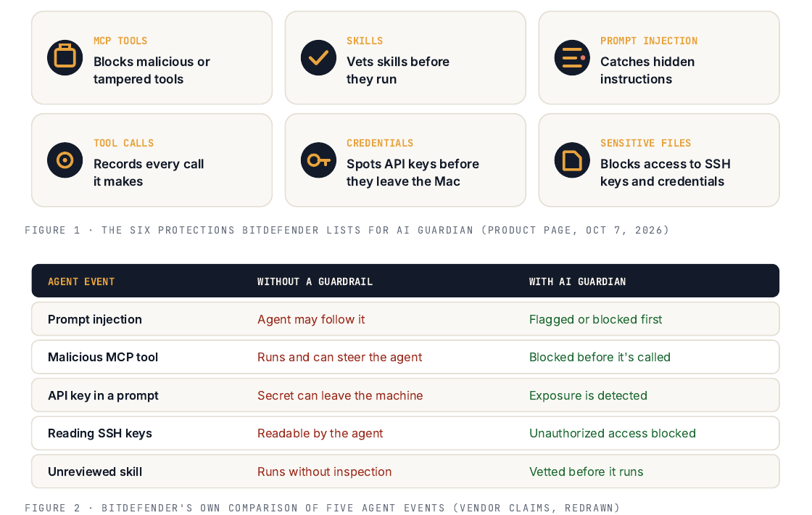Click the 'Prompt injection' row label
Image resolution: width=812 pixels, height=515 pixels.
pyautogui.click(x=95, y=319)
